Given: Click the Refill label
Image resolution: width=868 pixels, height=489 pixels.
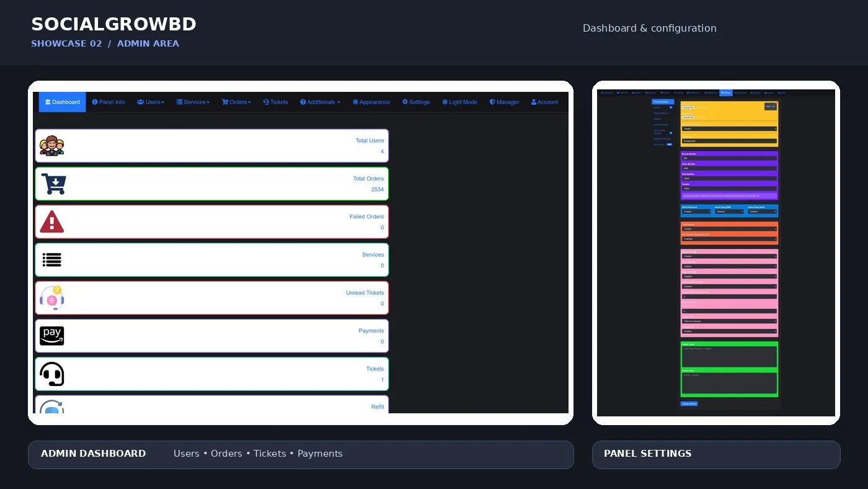Looking at the screenshot, I should coord(378,407).
